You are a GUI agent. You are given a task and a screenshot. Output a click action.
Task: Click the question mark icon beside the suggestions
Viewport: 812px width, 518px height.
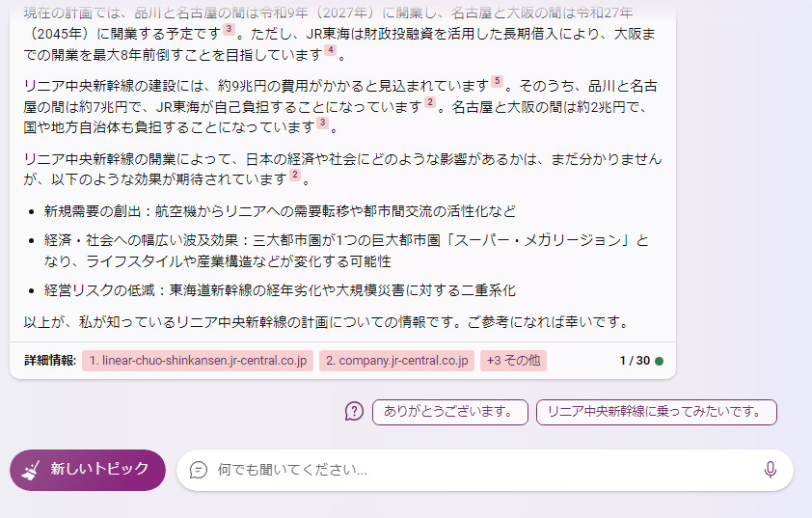pos(354,412)
